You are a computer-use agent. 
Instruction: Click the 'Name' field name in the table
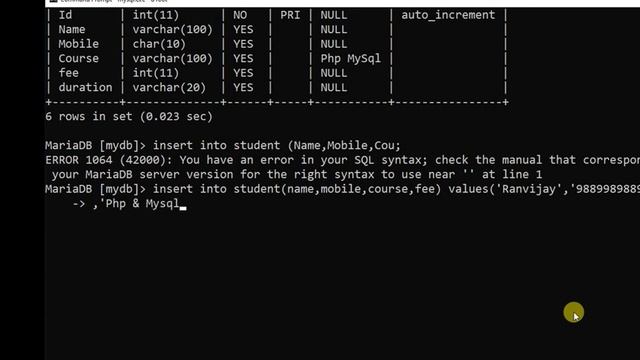(x=72, y=30)
